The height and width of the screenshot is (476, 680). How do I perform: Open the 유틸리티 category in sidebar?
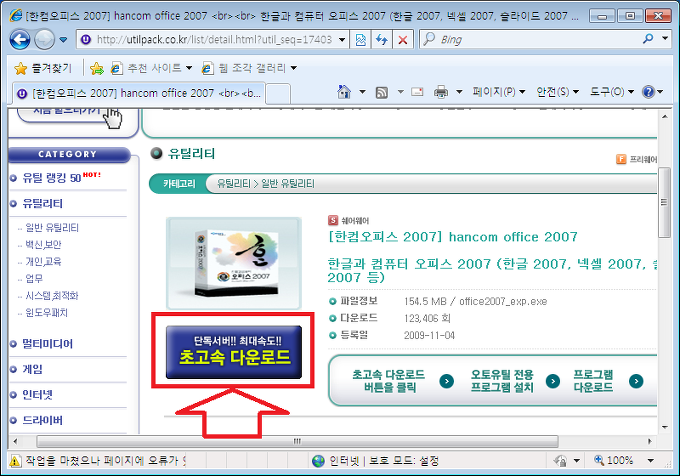(42, 204)
